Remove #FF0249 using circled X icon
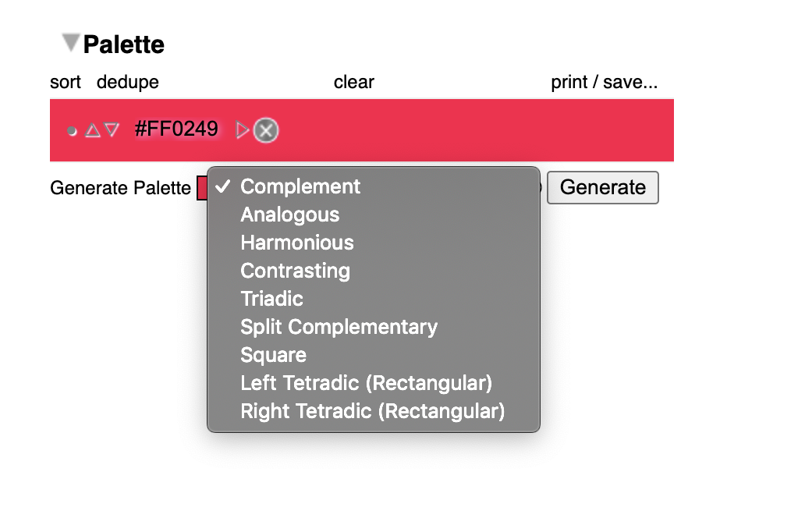This screenshot has width=805, height=532. pyautogui.click(x=266, y=130)
